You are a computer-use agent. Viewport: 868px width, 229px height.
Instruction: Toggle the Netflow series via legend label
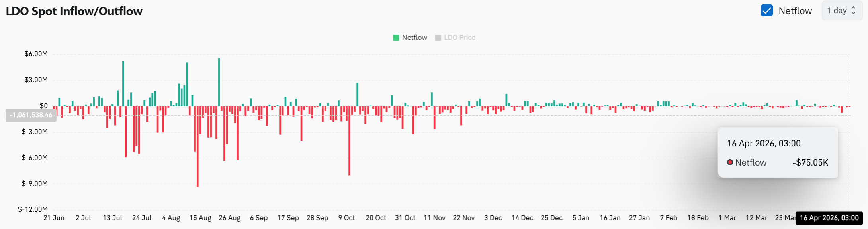(414, 38)
